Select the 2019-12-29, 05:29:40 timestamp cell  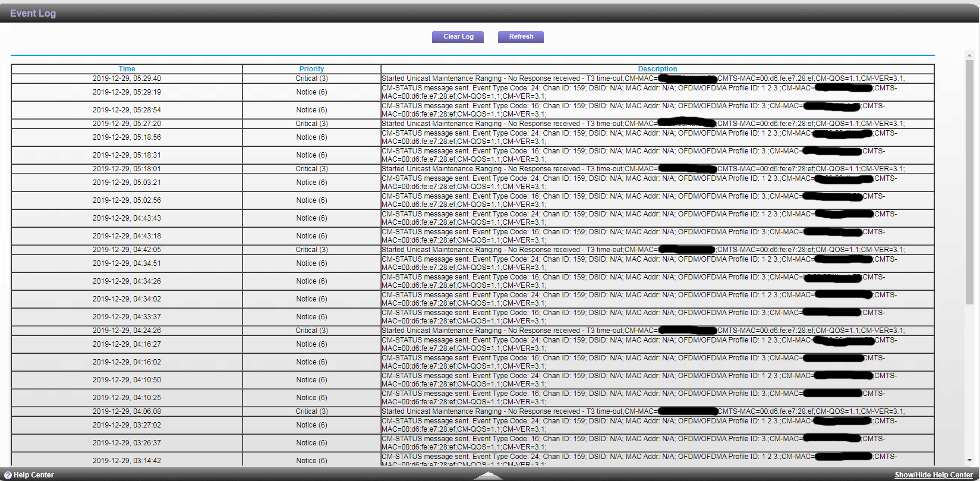[x=127, y=78]
